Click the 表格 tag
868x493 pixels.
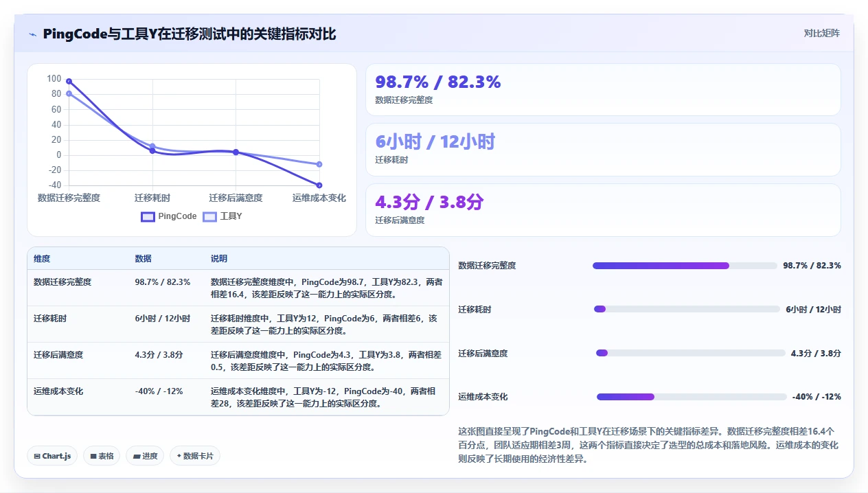[102, 456]
